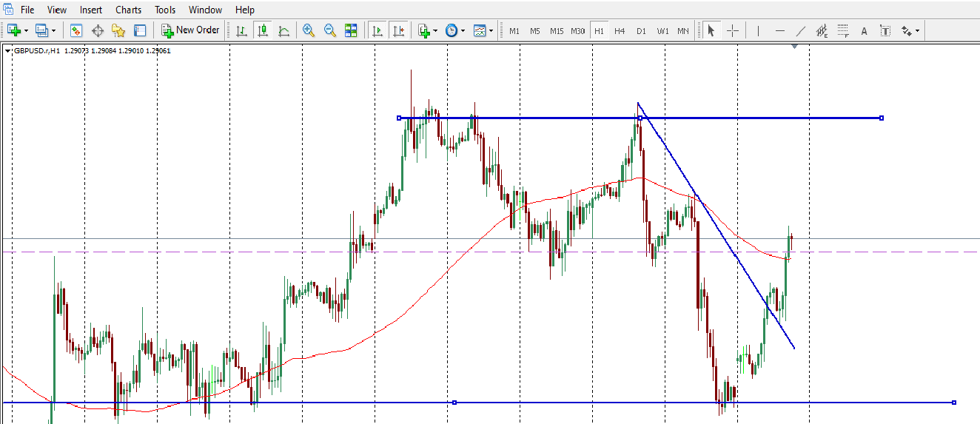Select the text tool (A icon)
The height and width of the screenshot is (424, 980).
coord(864,30)
